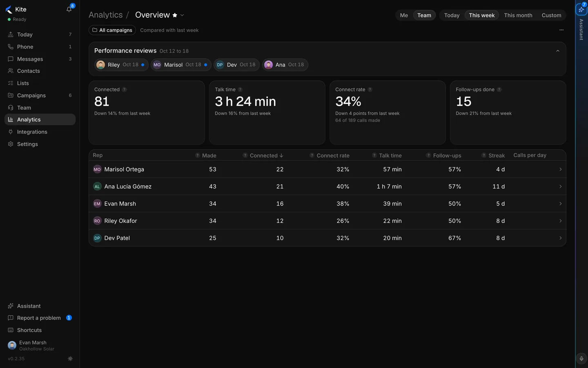Select the This week range

482,15
